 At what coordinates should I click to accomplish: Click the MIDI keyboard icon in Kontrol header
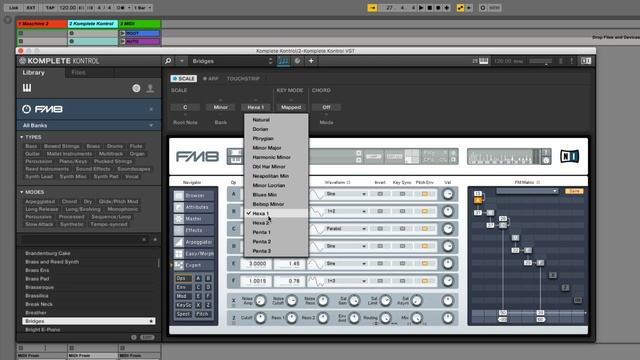click(483, 61)
